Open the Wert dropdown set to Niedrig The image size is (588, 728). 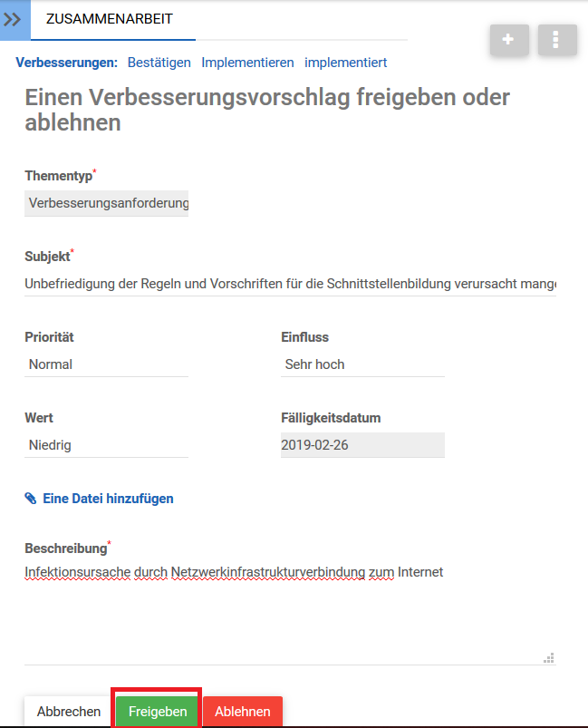[x=107, y=445]
